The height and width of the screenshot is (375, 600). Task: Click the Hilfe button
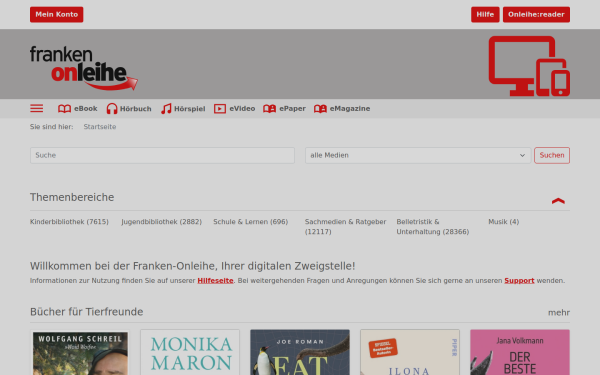click(x=485, y=15)
